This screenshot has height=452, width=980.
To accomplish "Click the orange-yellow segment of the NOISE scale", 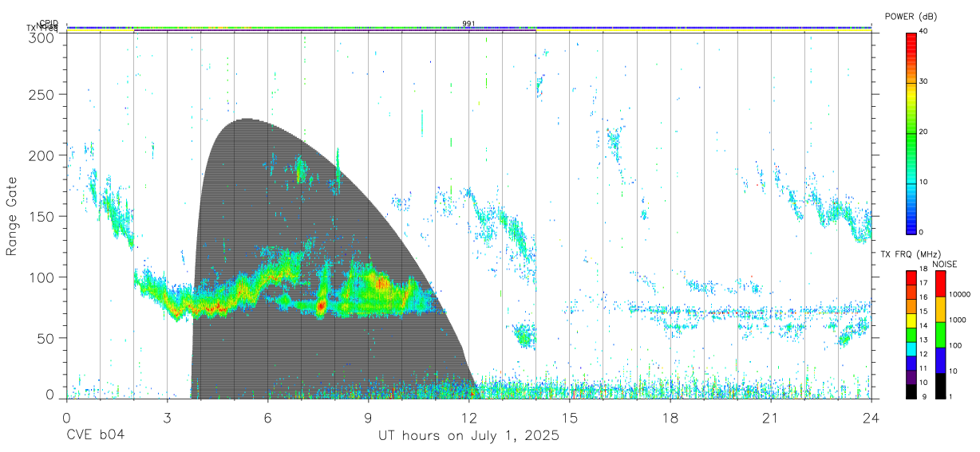I will pos(941,309).
